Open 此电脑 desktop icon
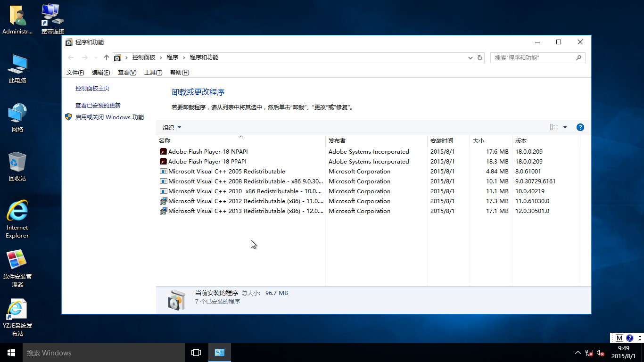This screenshot has height=362, width=644. [x=17, y=69]
